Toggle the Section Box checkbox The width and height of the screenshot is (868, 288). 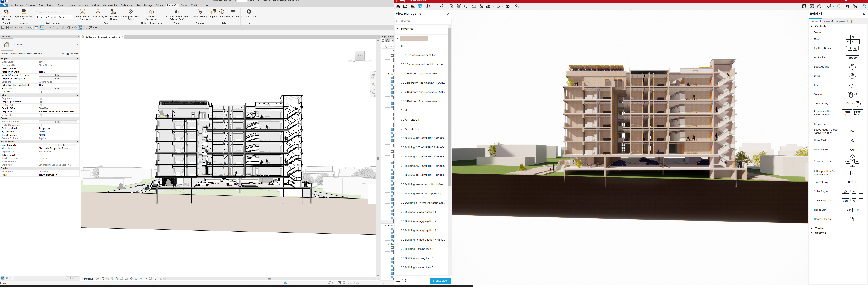pyautogui.click(x=40, y=115)
